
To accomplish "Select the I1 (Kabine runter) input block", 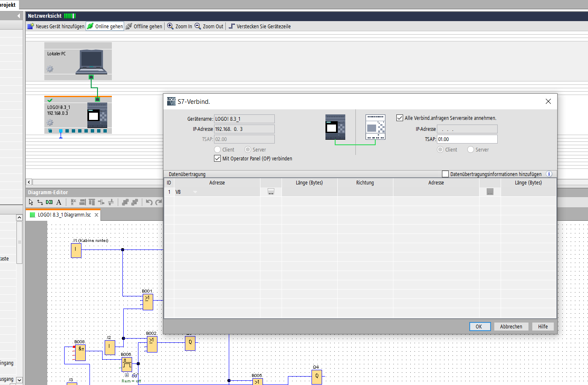I will pyautogui.click(x=76, y=250).
